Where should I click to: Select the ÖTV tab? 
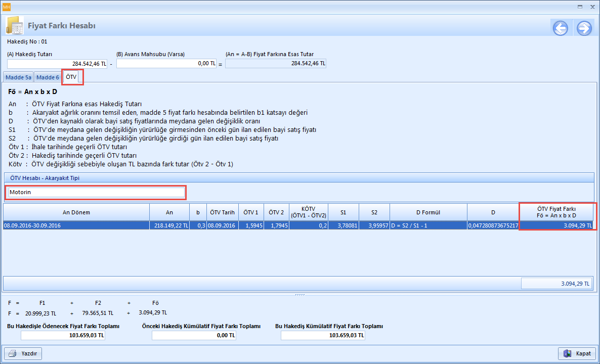[x=71, y=77]
